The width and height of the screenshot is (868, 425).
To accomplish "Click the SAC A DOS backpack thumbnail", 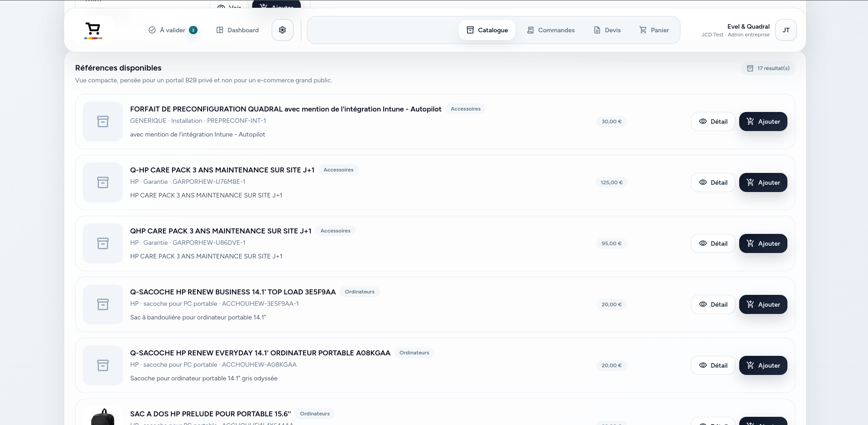I will 103,416.
